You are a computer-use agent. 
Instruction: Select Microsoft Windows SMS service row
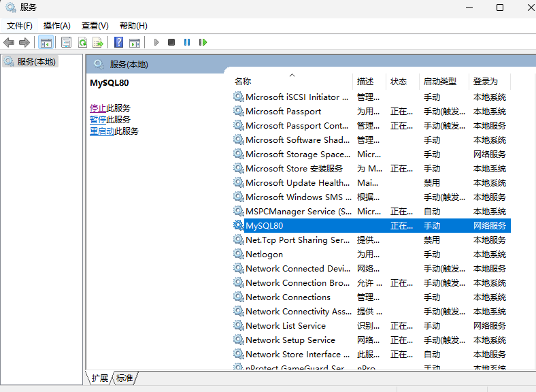[x=372, y=197]
